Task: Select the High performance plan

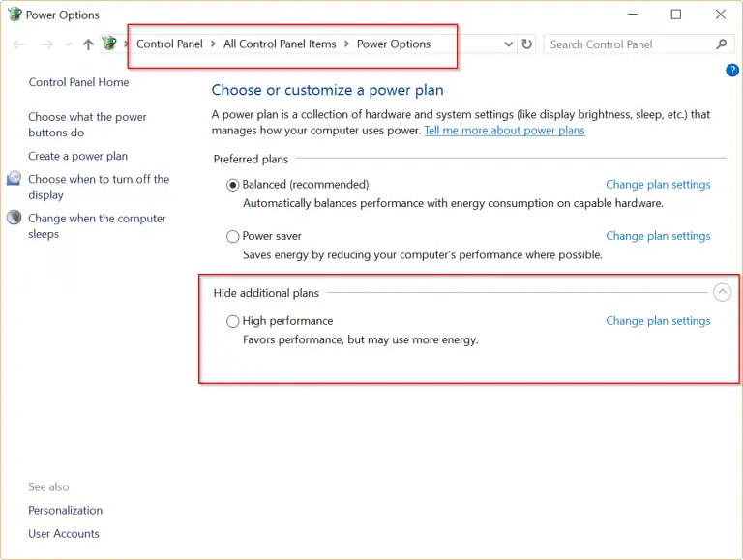Action: pos(232,322)
